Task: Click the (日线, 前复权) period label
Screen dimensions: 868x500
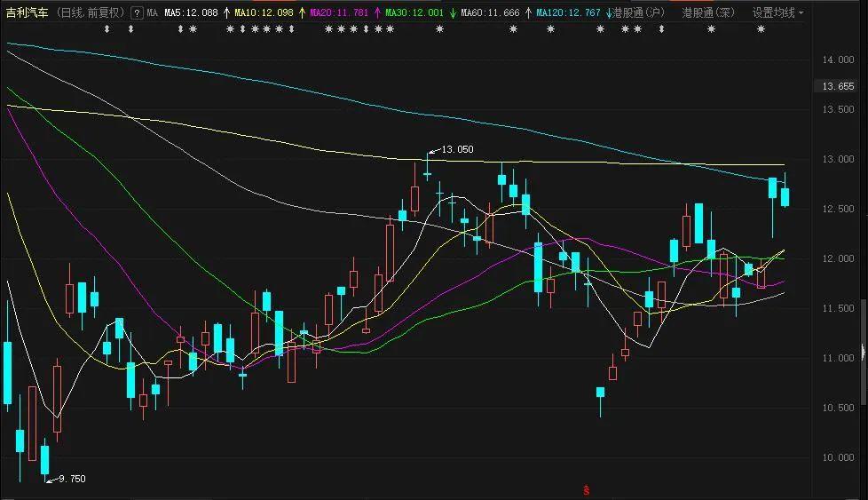Action: 90,12
